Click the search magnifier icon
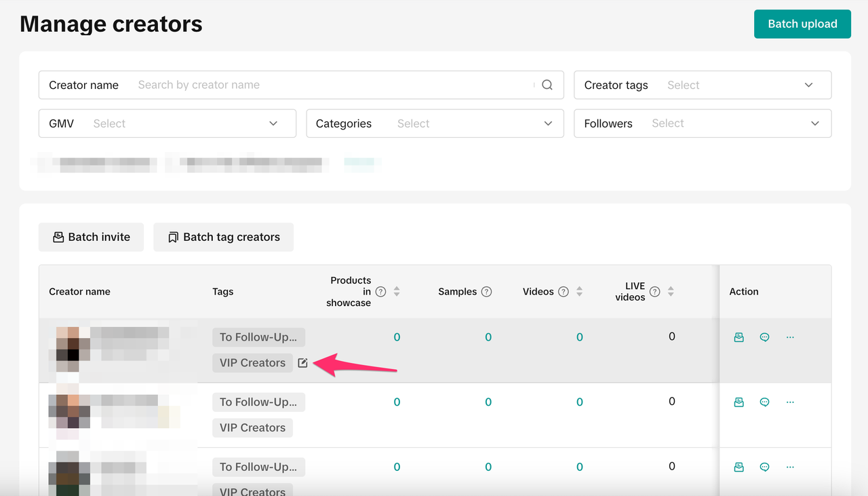This screenshot has height=496, width=868. point(547,85)
